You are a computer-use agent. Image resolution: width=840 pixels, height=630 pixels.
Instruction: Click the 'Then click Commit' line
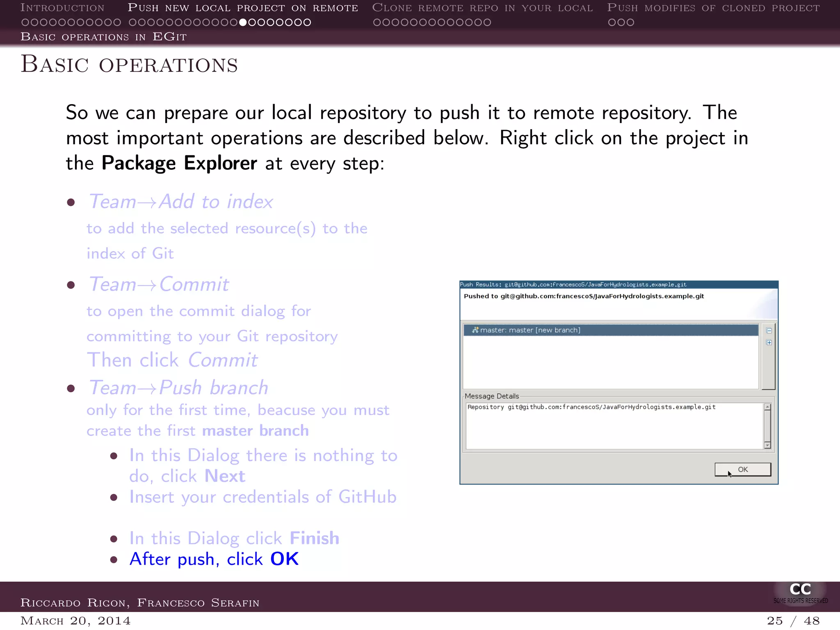coord(172,360)
